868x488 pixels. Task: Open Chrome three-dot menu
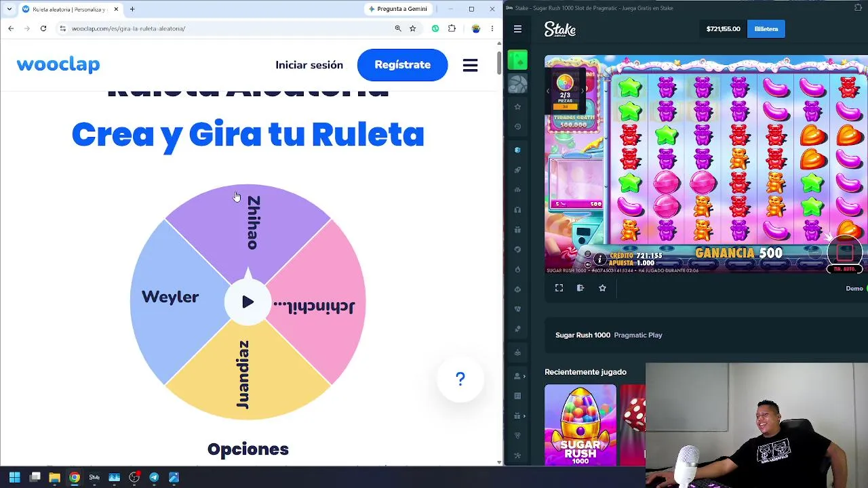[492, 28]
